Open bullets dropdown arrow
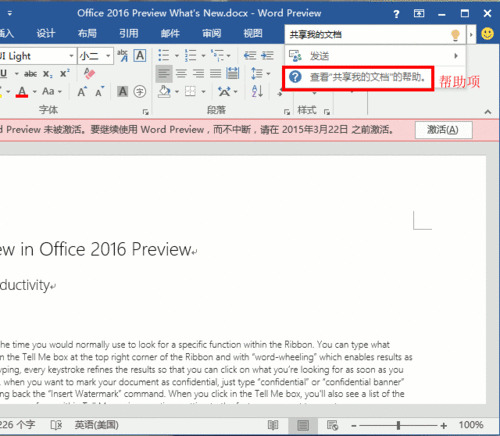The image size is (500, 436). pos(177,56)
